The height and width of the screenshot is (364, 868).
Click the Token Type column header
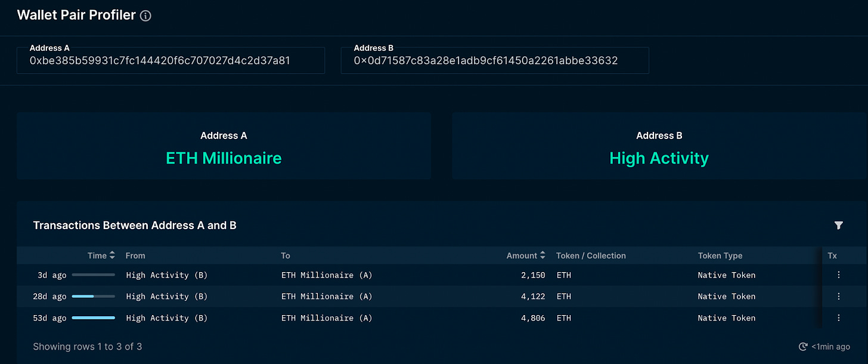click(720, 255)
